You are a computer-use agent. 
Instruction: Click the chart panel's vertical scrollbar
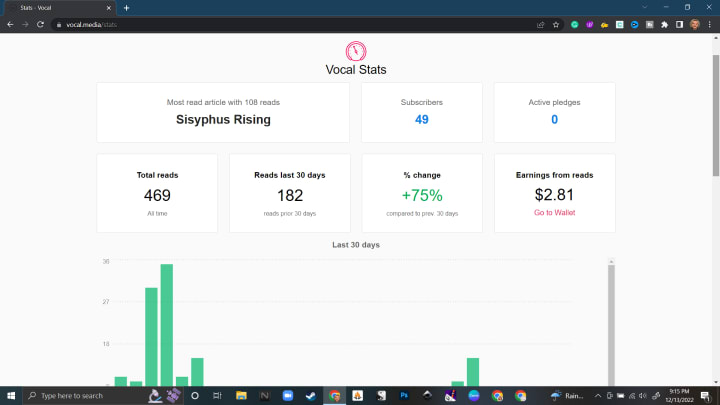pyautogui.click(x=611, y=325)
